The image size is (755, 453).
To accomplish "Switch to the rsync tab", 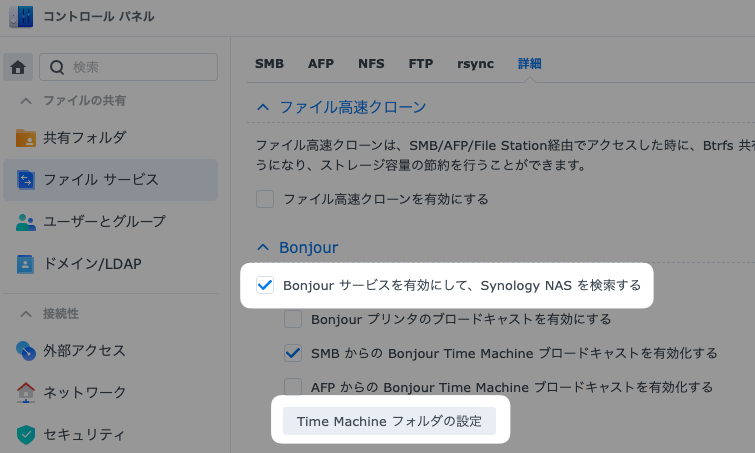I will coord(475,63).
